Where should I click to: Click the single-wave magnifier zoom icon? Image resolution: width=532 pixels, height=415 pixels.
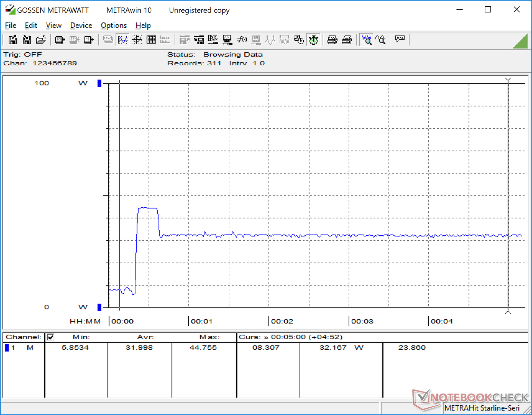tap(380, 40)
